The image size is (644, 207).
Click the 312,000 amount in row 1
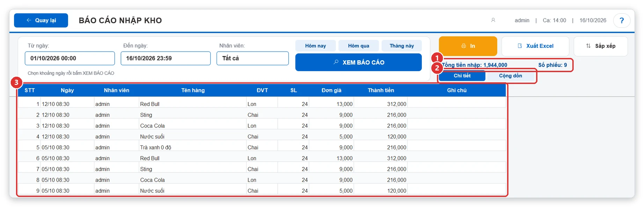coord(397,104)
